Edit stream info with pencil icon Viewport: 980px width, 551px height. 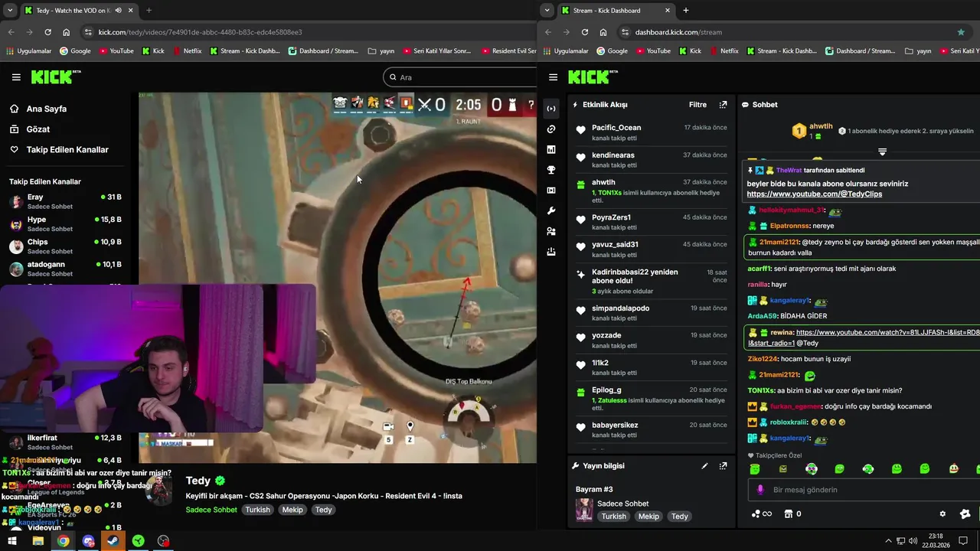pos(704,466)
